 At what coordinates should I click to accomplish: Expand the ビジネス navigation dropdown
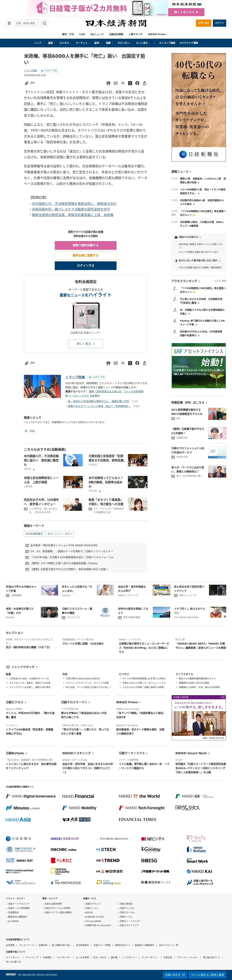[65, 43]
